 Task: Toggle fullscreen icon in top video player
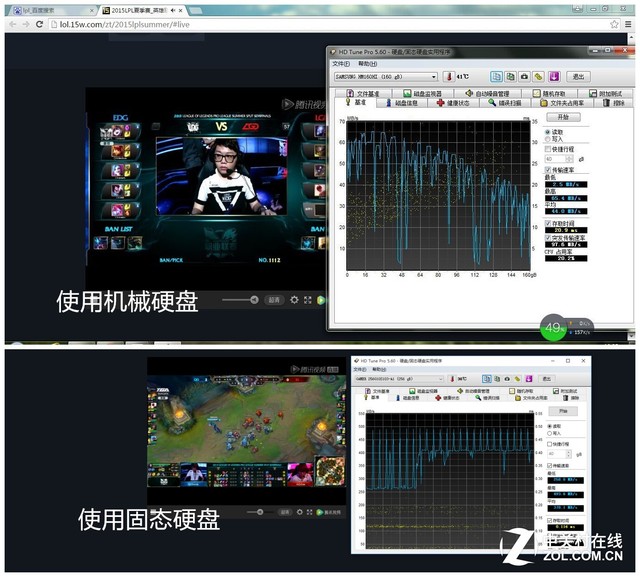click(x=308, y=300)
